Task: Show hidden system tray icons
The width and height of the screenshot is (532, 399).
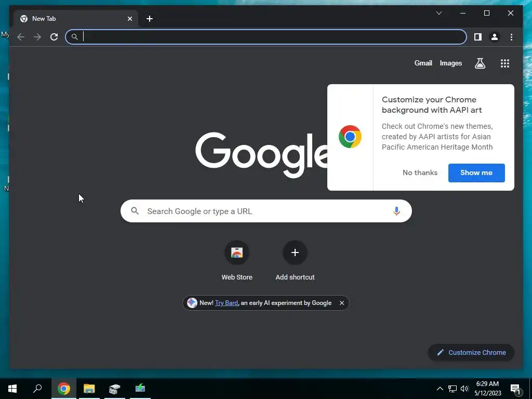Action: [440, 389]
